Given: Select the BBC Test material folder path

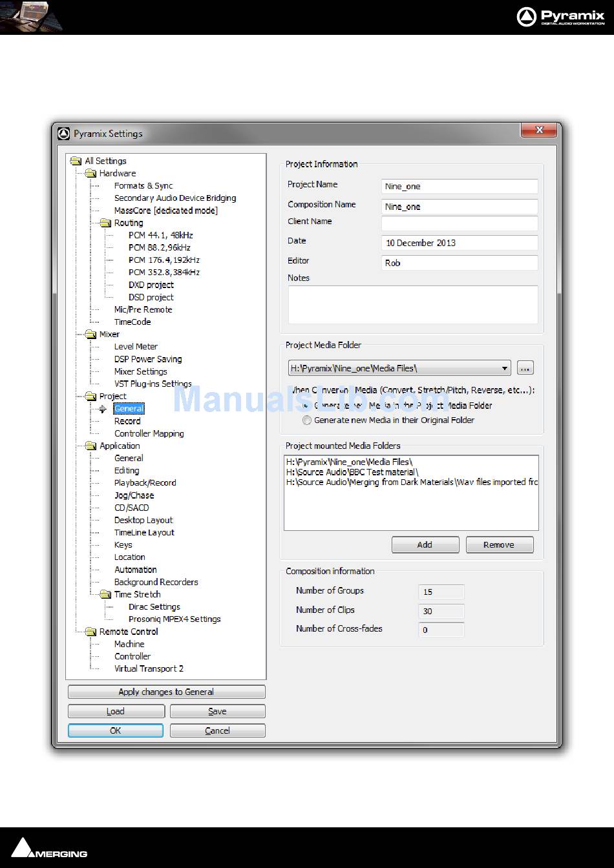Looking at the screenshot, I should (x=352, y=472).
